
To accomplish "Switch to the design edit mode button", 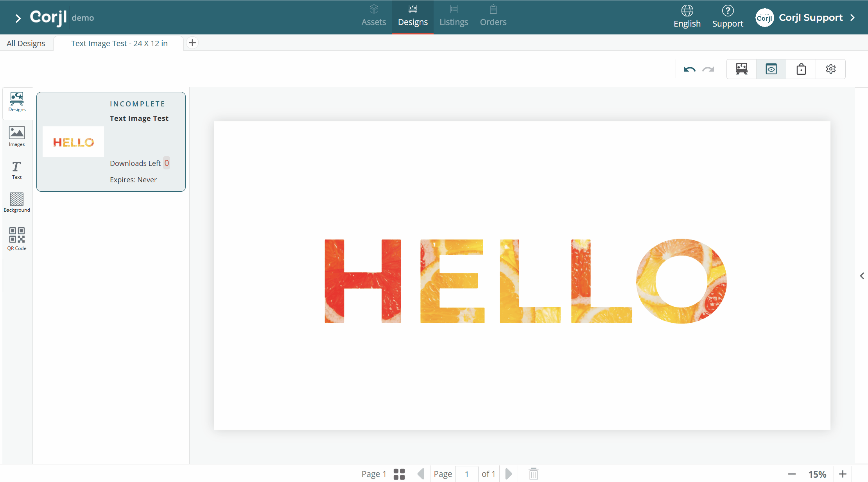I will [741, 69].
